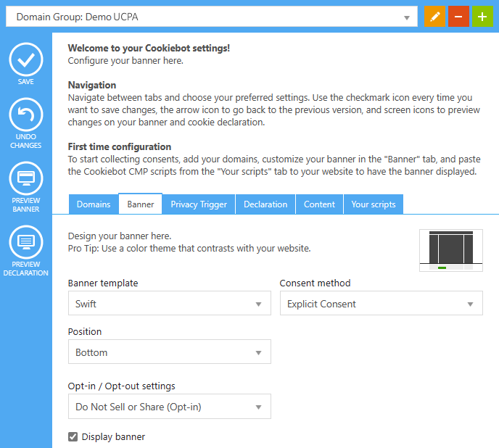Click the 'Design your banner here.' text
The image size is (499, 448).
(120, 236)
